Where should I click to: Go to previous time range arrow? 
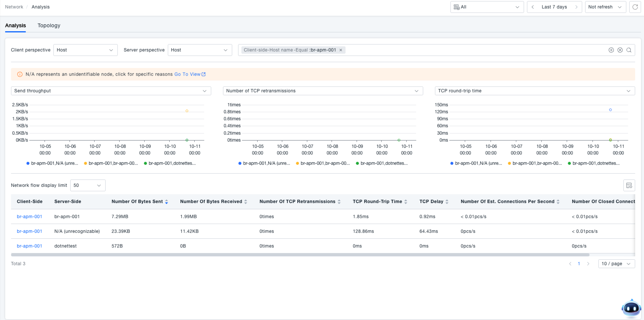point(532,7)
